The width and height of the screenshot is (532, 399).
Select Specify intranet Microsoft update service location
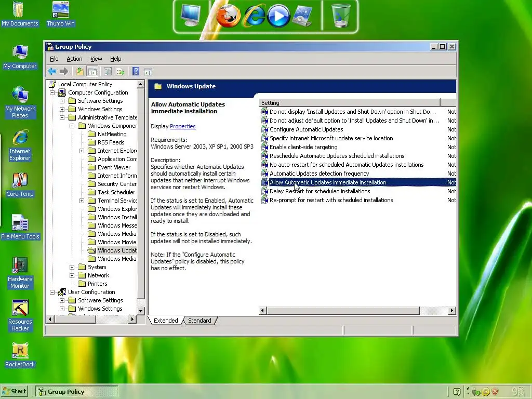(x=331, y=138)
